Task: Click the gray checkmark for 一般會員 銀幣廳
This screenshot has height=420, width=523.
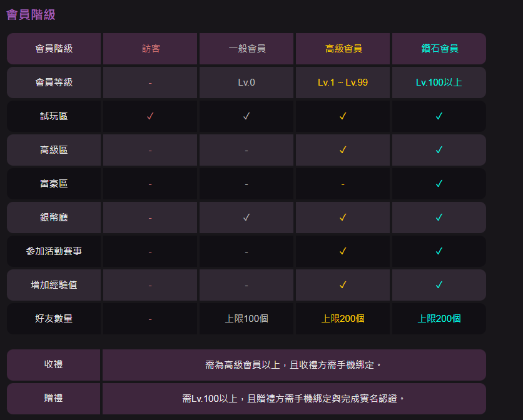Action: (246, 217)
